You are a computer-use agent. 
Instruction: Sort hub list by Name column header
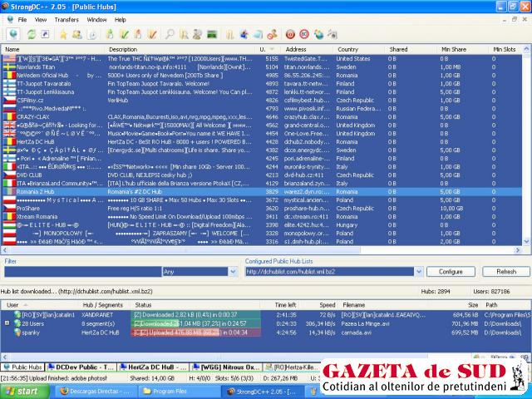click(x=52, y=49)
